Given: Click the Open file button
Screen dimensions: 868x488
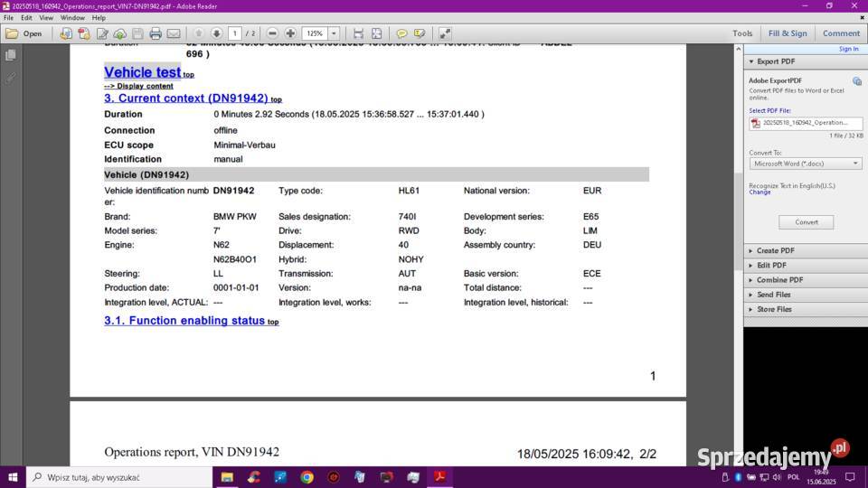Looking at the screenshot, I should tap(24, 33).
